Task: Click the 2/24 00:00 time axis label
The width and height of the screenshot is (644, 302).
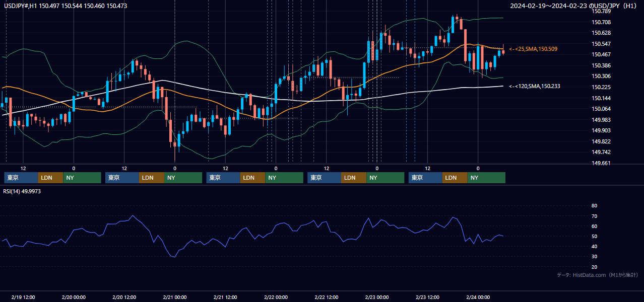Action: (478, 297)
